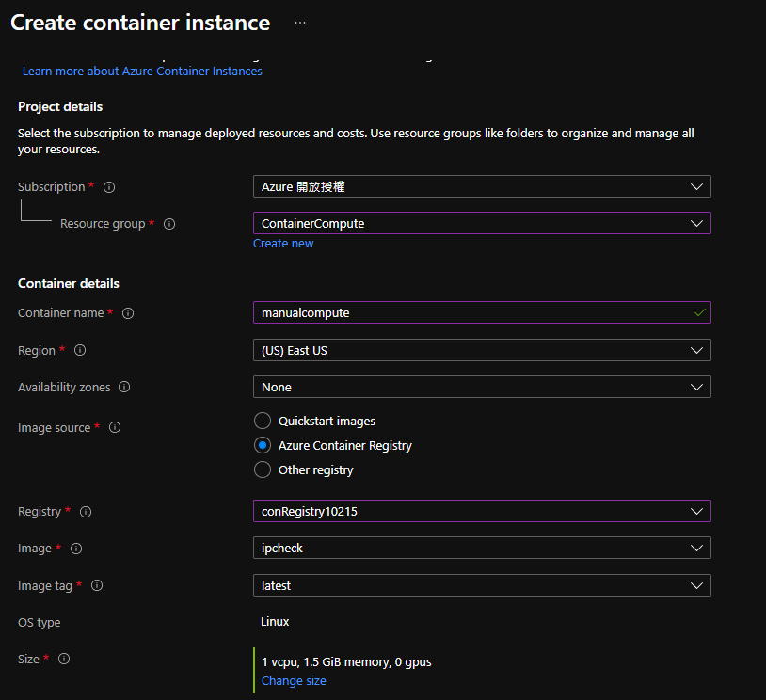
Task: Click the info icon beside Registry
Action: click(86, 512)
